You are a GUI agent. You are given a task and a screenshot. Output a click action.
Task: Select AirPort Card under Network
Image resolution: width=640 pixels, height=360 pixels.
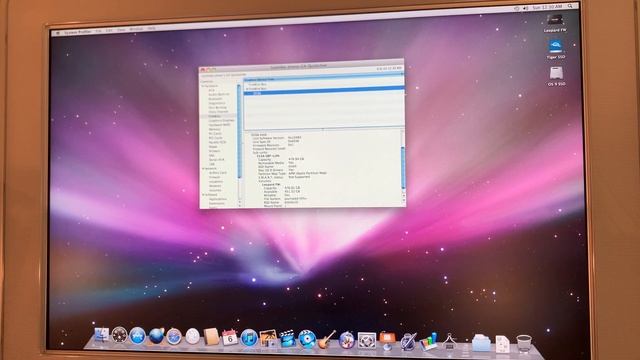coord(218,173)
